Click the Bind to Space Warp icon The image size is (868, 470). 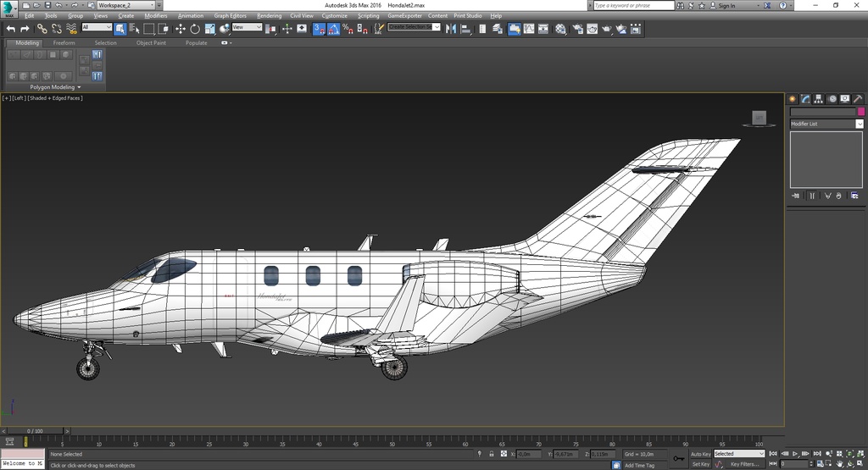pyautogui.click(x=71, y=29)
